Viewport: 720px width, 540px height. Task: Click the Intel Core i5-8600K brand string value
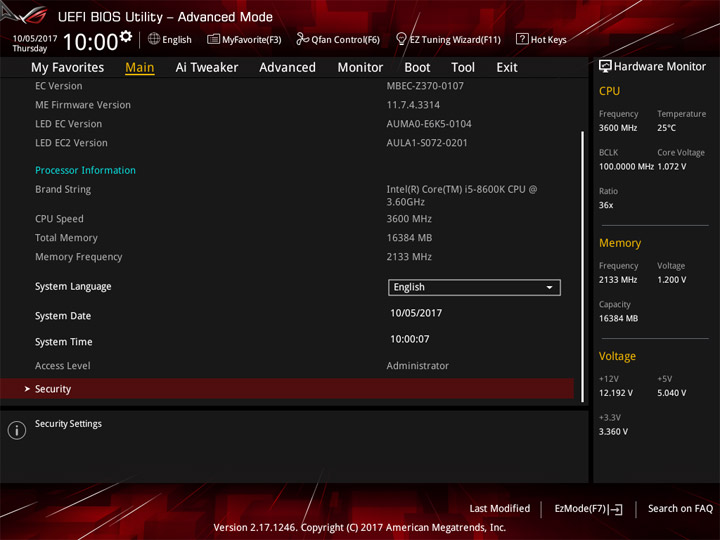pos(461,196)
